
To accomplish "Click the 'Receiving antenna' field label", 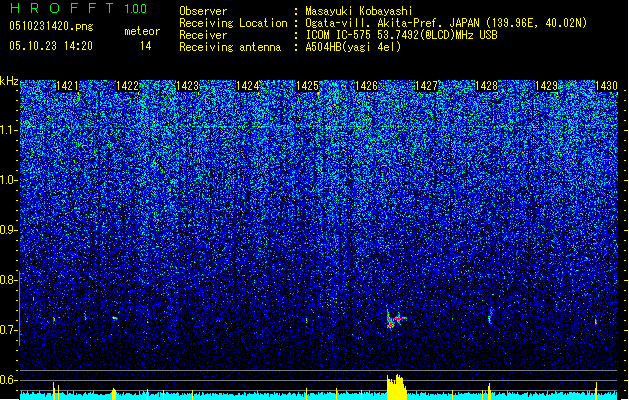I will 230,47.
